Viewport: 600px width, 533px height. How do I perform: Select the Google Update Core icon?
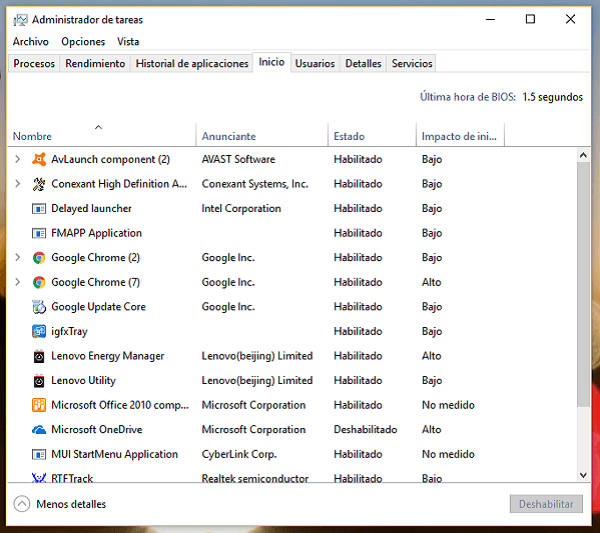pyautogui.click(x=39, y=307)
